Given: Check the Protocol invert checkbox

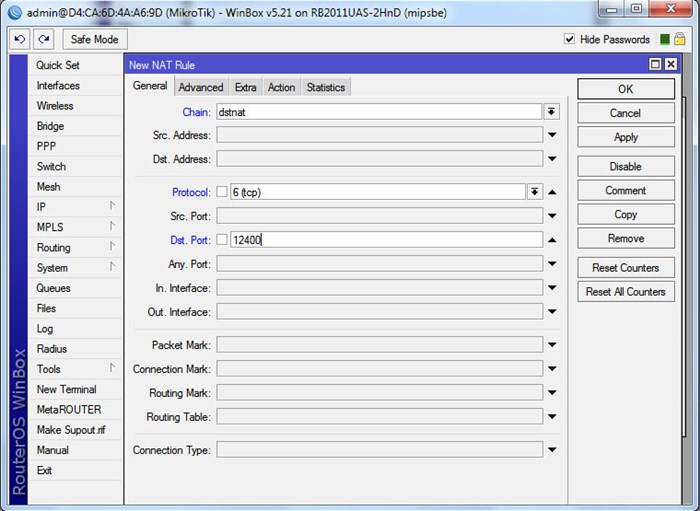Looking at the screenshot, I should [222, 192].
